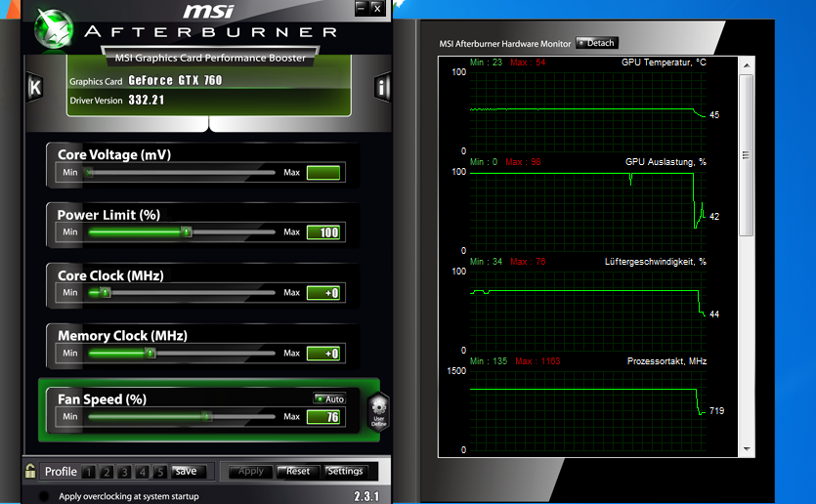Click the GPU Temperatur graph

[x=588, y=111]
